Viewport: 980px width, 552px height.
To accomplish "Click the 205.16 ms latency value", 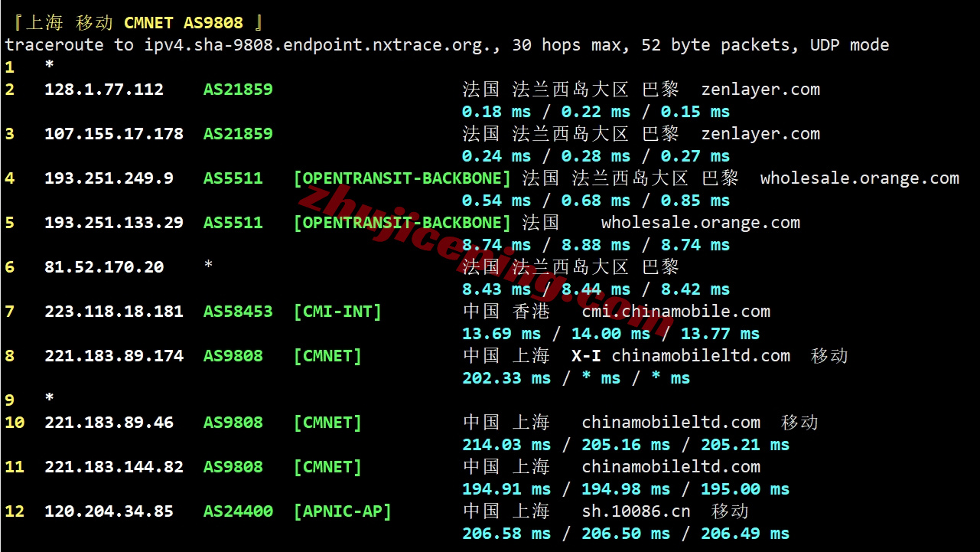I will (x=626, y=445).
